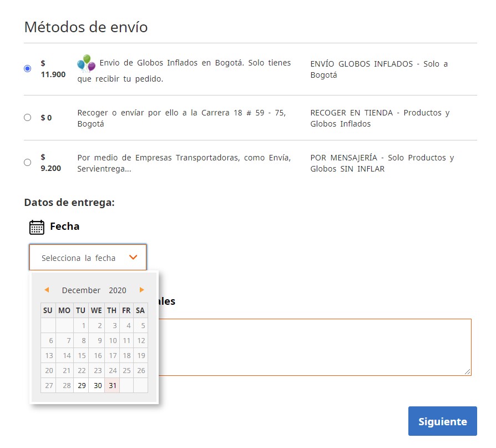Click the orange chevron in date selector
The height and width of the screenshot is (448, 496).
click(133, 257)
